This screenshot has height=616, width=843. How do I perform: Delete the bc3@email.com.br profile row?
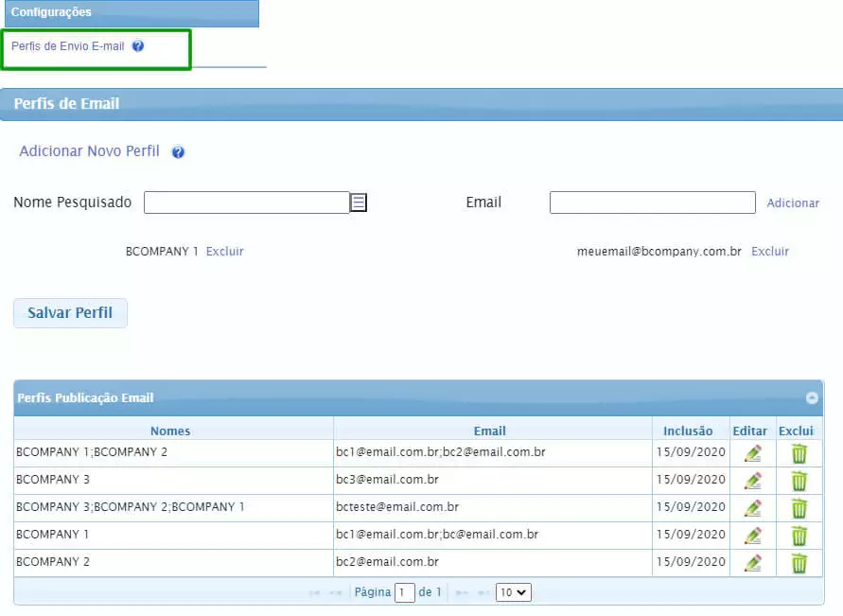pos(799,481)
